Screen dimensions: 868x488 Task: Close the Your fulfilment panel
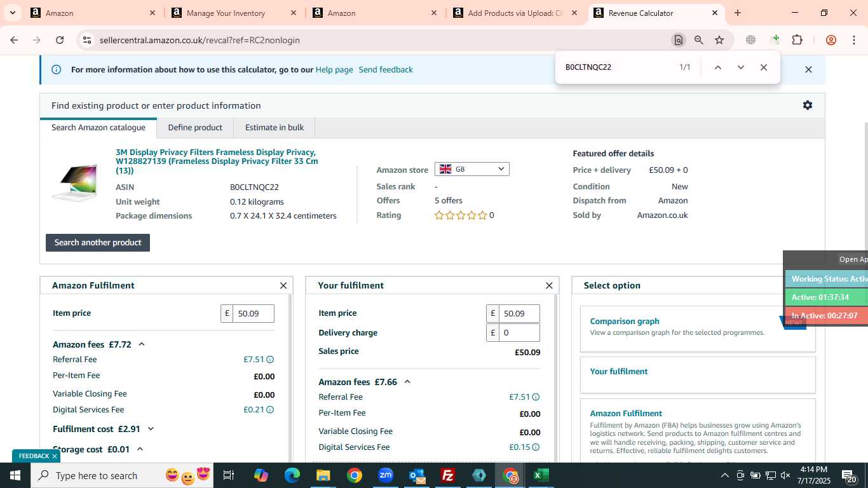(549, 286)
